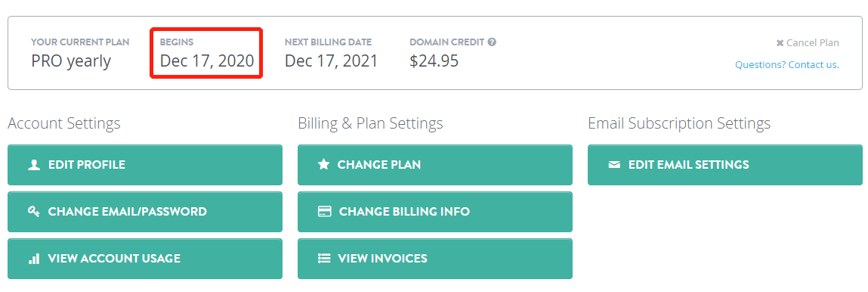Click the envelope icon on Edit Email Settings
The image size is (868, 292).
click(x=614, y=165)
